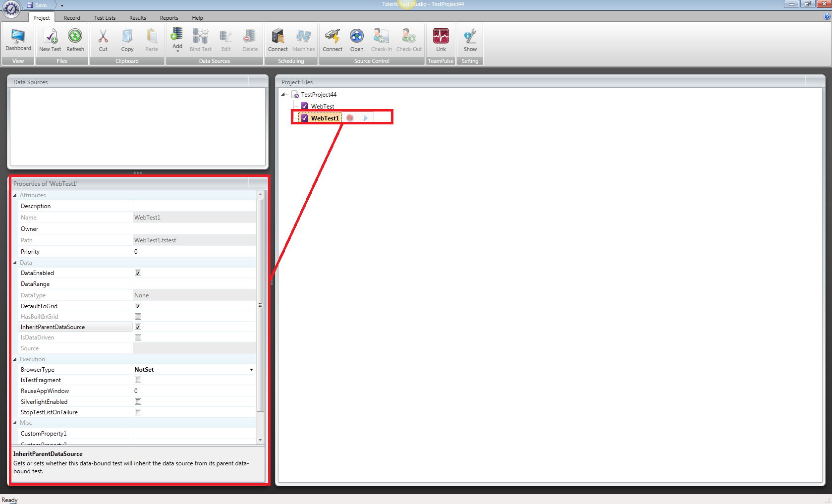Click the properties scrollbar up arrow
Image resolution: width=832 pixels, height=504 pixels.
260,195
